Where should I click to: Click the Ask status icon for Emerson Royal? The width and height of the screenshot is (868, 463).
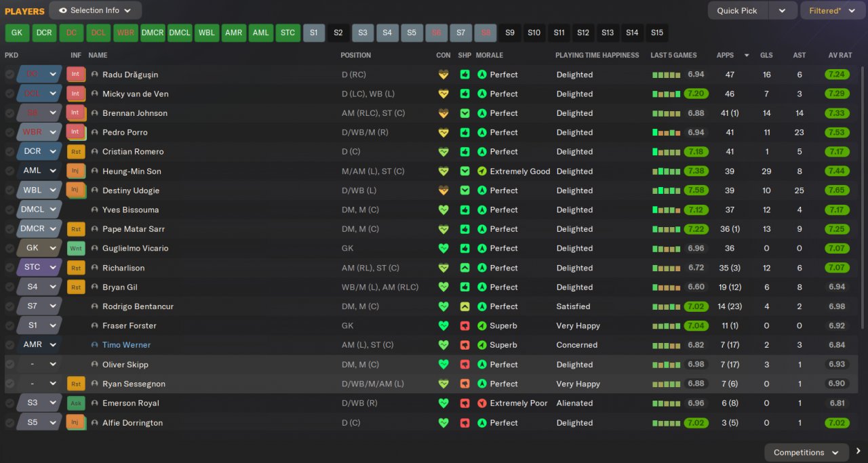76,403
